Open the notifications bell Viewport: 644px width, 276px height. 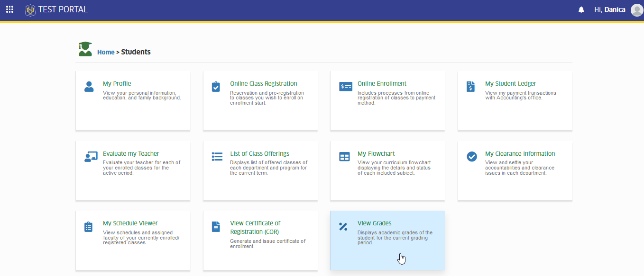[x=581, y=9]
